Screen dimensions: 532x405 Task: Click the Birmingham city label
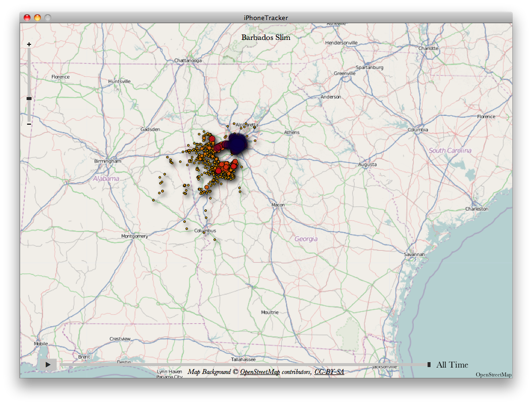tap(107, 161)
